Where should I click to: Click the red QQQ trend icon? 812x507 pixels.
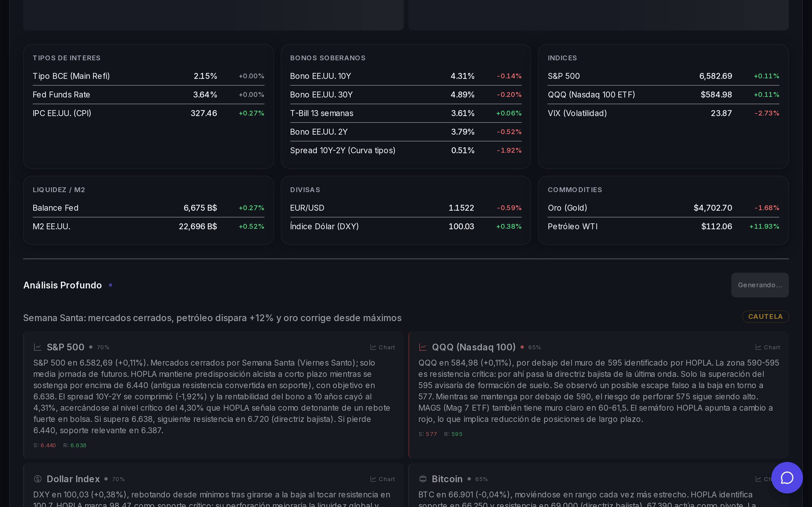tap(423, 347)
